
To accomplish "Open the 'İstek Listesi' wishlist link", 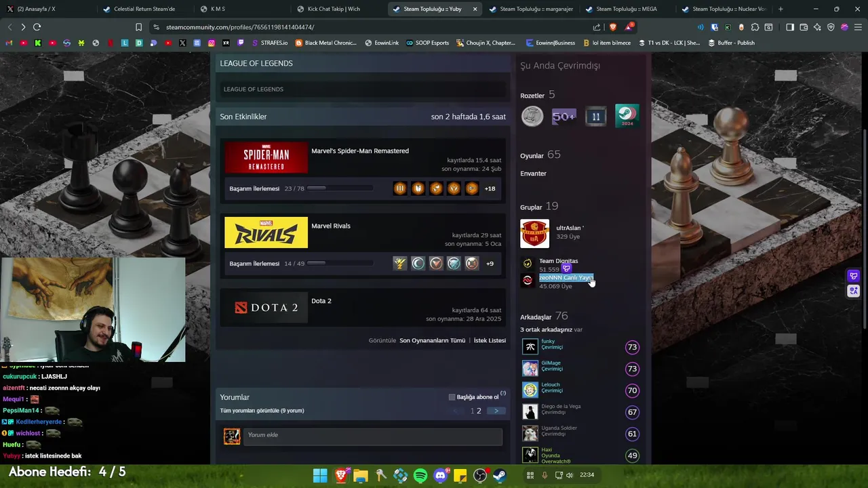I will pos(490,340).
